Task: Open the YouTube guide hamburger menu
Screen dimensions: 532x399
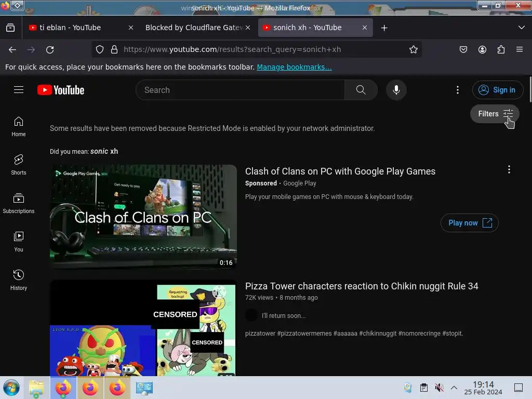Action: point(19,90)
